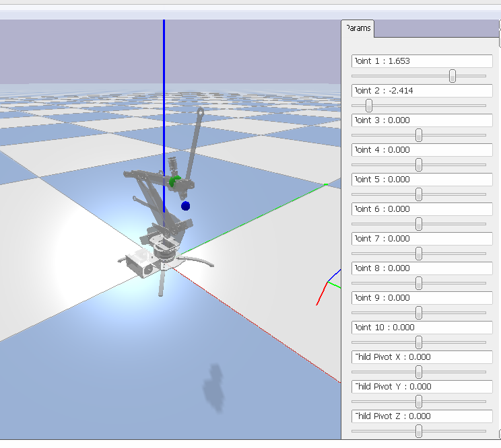Click the long lever arm of the robot
Viewport: 501px width, 448px height.
point(195,145)
